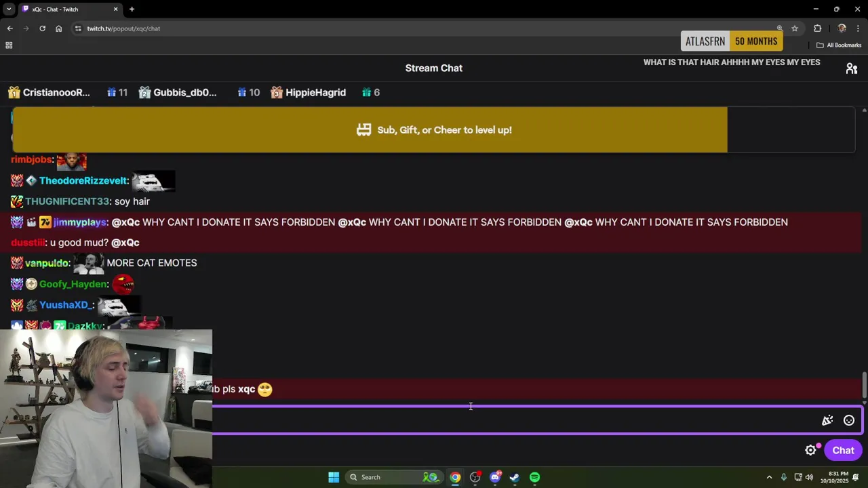Screen dimensions: 868x488
Task: Click the red emote in Goofy_Hayden's message
Action: 123,284
